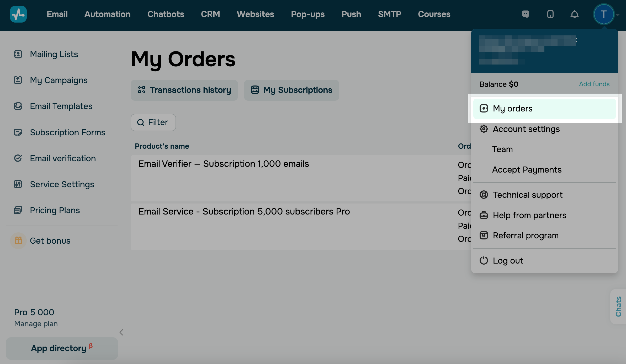
Task: Open the Filter search control
Action: point(153,122)
